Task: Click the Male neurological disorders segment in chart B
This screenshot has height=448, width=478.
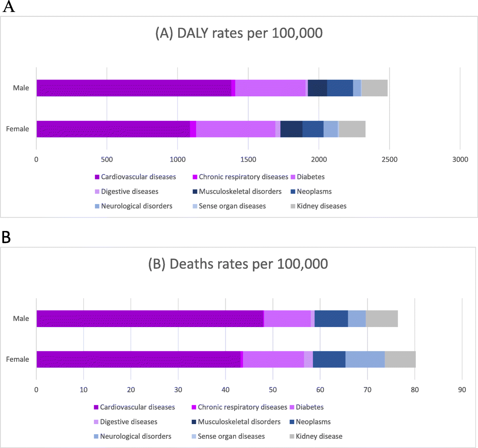Action: (357, 319)
